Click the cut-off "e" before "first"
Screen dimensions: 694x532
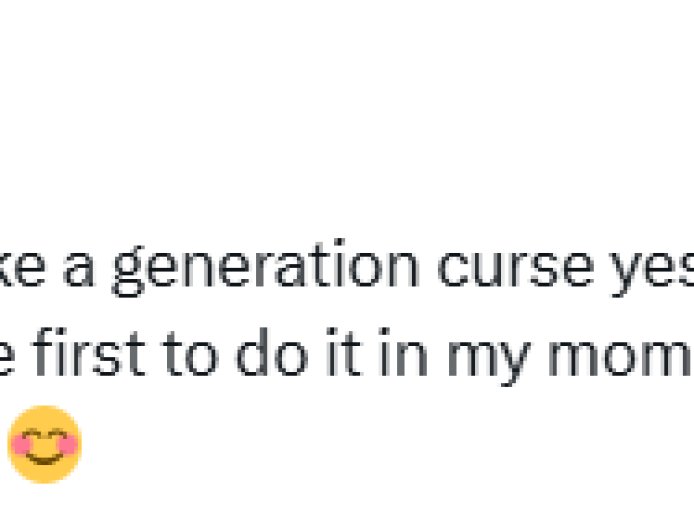[13, 359]
